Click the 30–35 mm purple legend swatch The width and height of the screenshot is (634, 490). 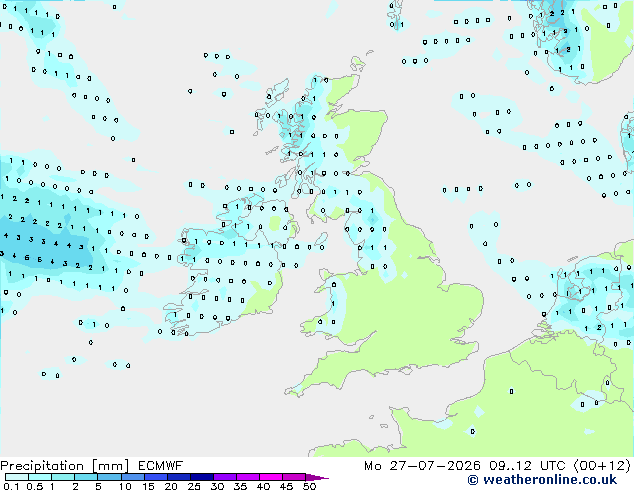pos(225,477)
